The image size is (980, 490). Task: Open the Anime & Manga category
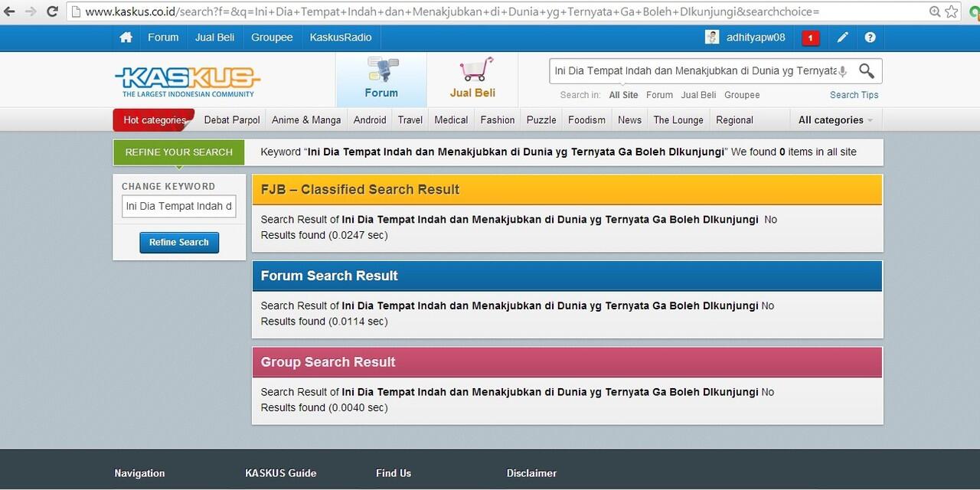click(x=306, y=120)
